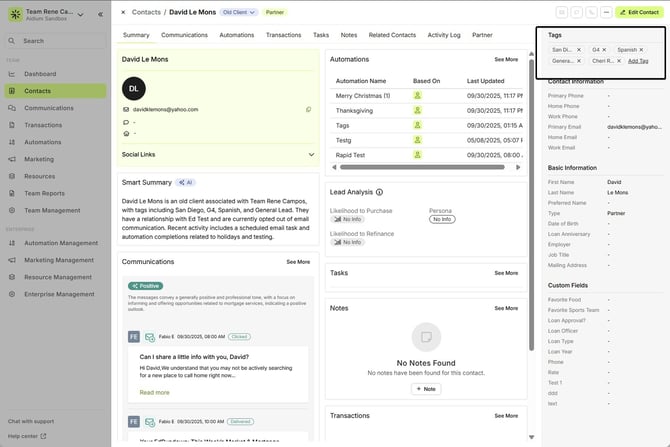670x447 pixels.
Task: Open the more options ellipsis button
Action: point(608,12)
